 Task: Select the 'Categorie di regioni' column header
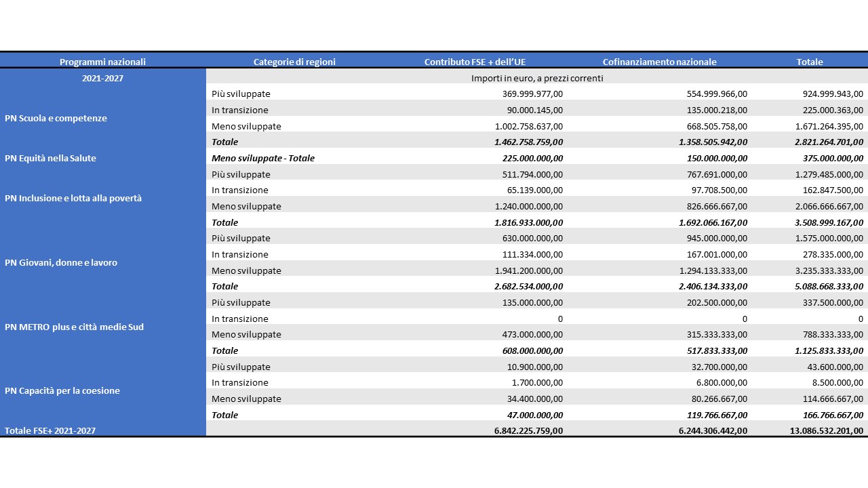[294, 62]
